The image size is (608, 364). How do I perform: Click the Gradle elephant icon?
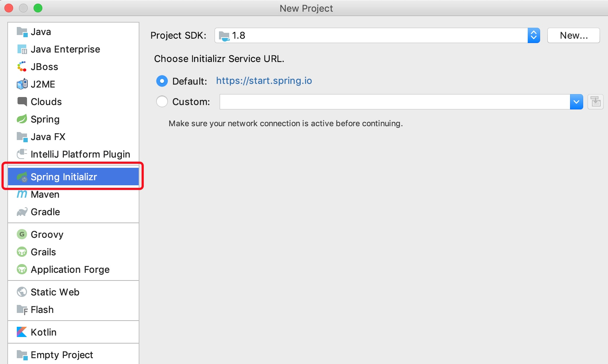click(x=22, y=212)
